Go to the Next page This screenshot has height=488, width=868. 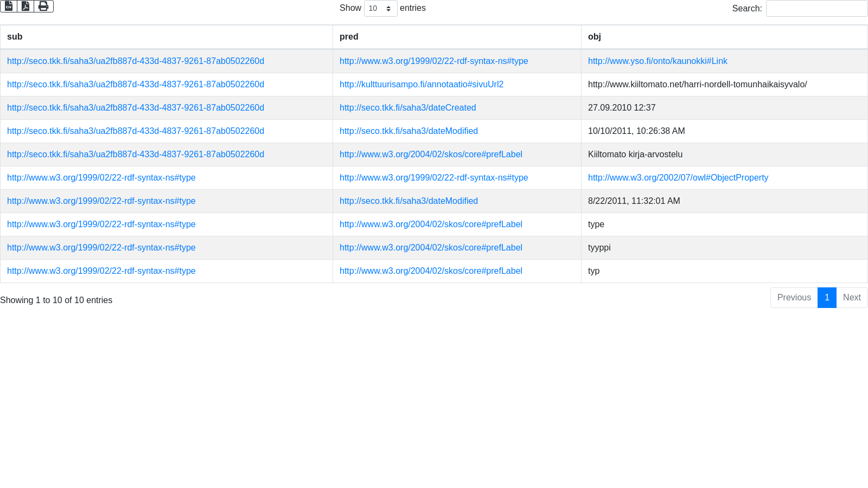(852, 298)
